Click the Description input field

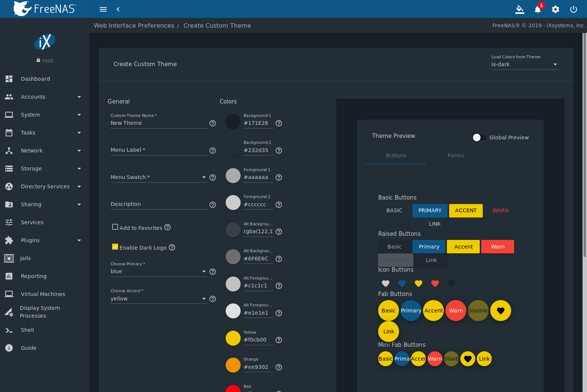pyautogui.click(x=159, y=204)
